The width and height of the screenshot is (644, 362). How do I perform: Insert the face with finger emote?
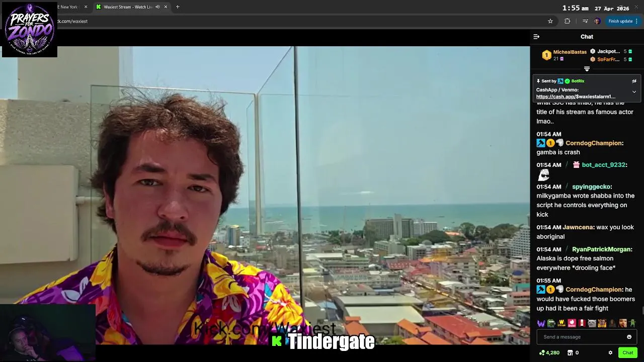click(x=623, y=323)
